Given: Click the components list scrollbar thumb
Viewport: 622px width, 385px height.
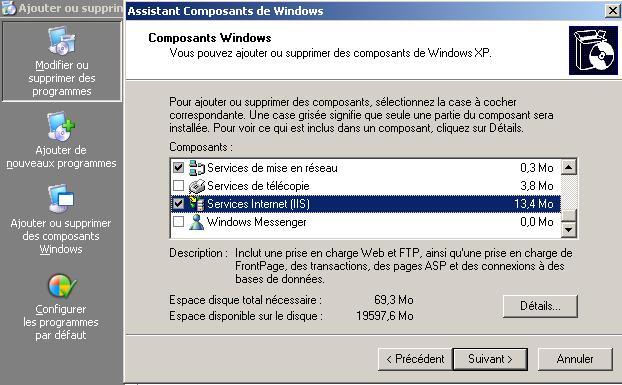Looking at the screenshot, I should [569, 215].
